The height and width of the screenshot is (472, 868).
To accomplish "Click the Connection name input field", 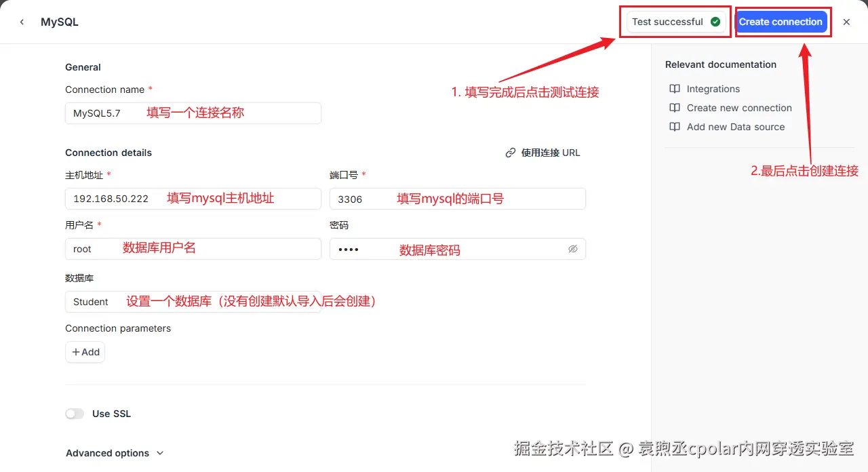I will [x=193, y=113].
